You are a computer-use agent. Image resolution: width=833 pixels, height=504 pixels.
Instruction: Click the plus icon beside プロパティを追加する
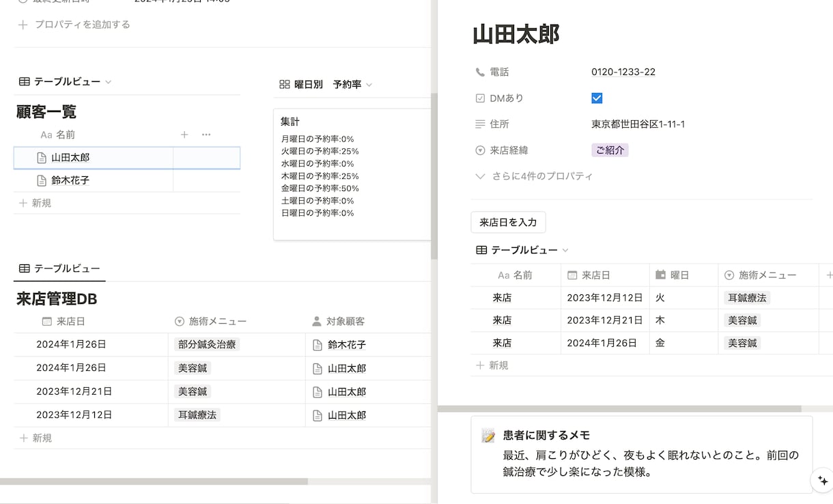[23, 25]
